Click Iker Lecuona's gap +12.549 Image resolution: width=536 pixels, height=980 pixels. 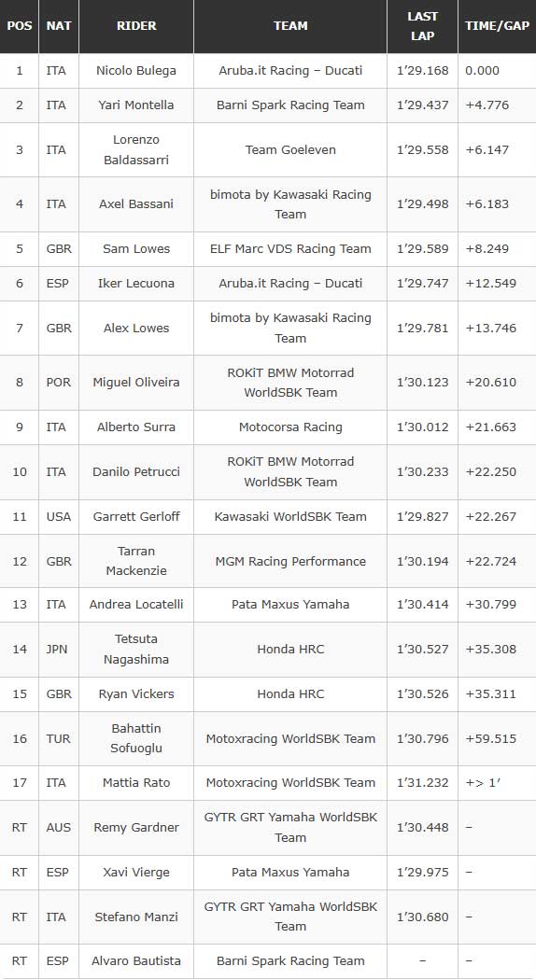491,283
